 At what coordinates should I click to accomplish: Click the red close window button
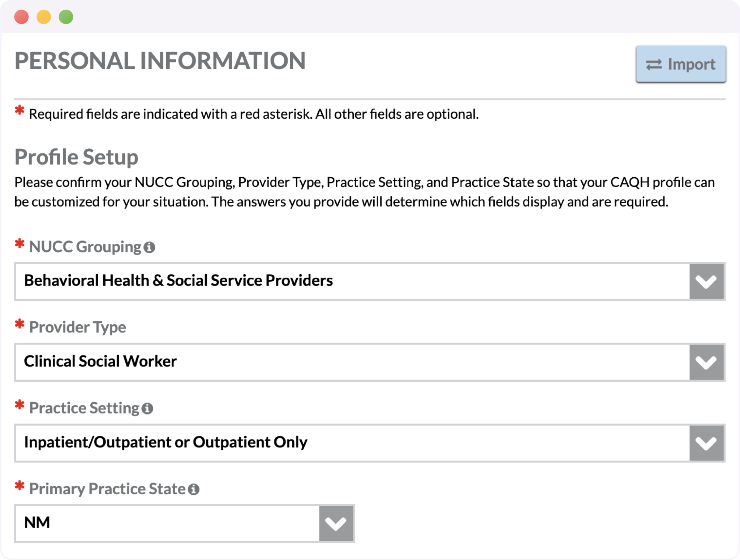point(21,17)
